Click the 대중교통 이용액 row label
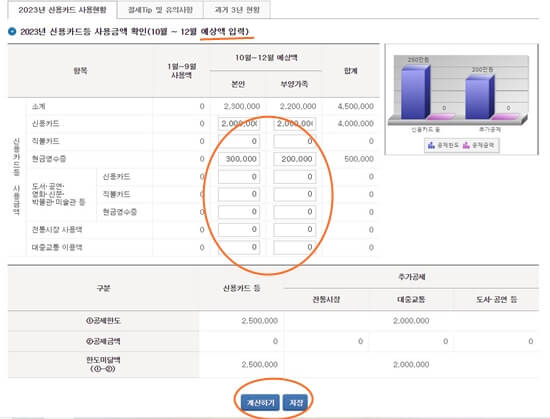The height and width of the screenshot is (419, 550). point(57,247)
